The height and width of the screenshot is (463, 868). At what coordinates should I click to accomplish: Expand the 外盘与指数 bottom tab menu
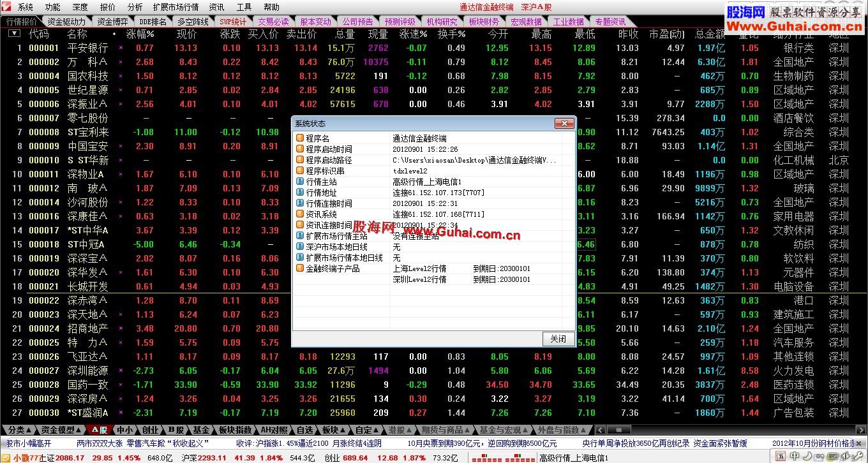562,430
